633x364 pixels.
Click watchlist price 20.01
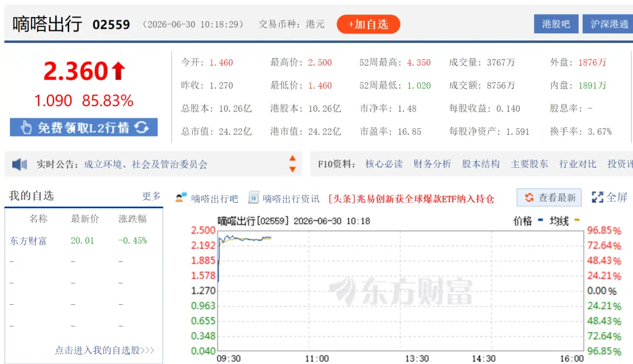83,240
